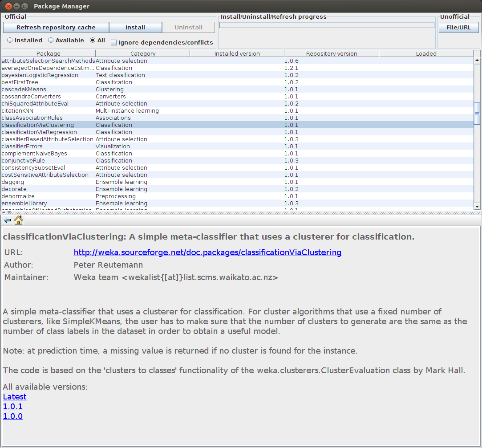Select classifierErrors package row
Image resolution: width=482 pixels, height=448 pixels.
tap(237, 147)
